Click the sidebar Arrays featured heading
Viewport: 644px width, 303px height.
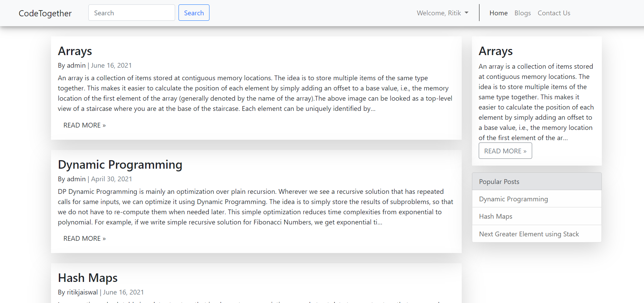(495, 51)
